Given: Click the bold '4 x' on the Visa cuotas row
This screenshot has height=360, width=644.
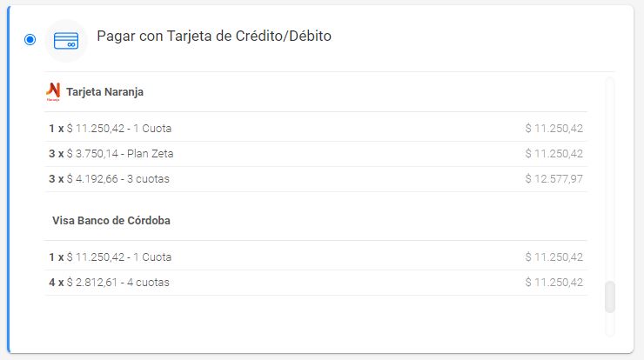Looking at the screenshot, I should pyautogui.click(x=57, y=283).
